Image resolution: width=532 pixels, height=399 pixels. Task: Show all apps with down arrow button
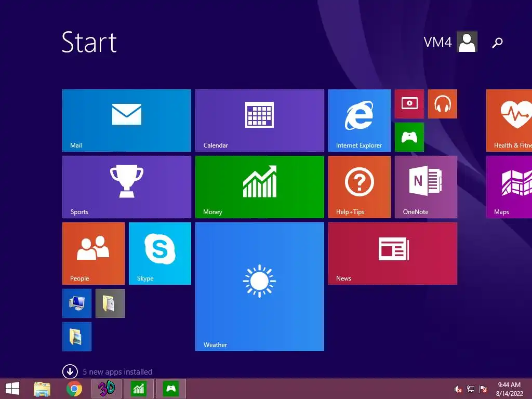point(70,371)
